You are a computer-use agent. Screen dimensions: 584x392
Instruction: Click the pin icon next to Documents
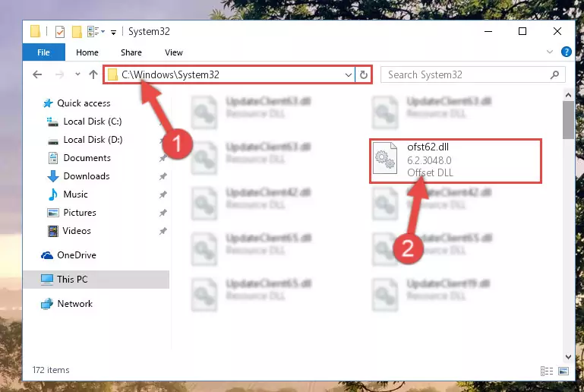[163, 158]
